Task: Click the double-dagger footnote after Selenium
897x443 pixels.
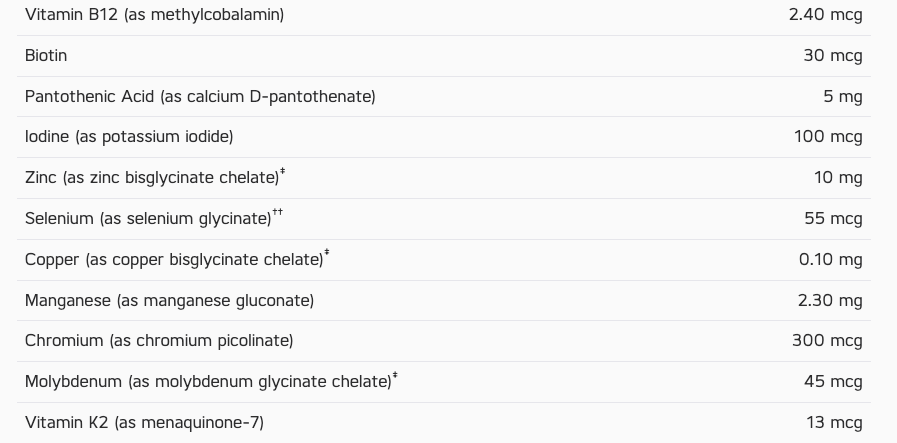Action: coord(278,213)
